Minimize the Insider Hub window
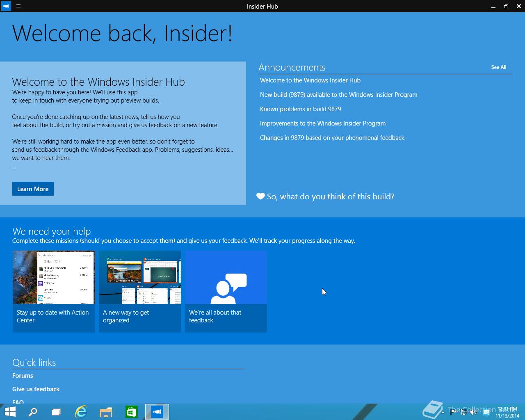 493,6
